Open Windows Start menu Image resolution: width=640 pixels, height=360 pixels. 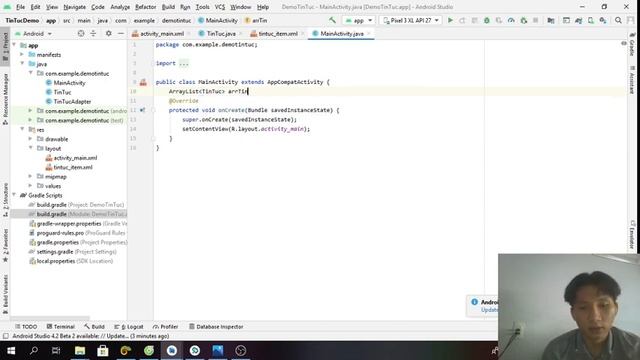(x=11, y=351)
